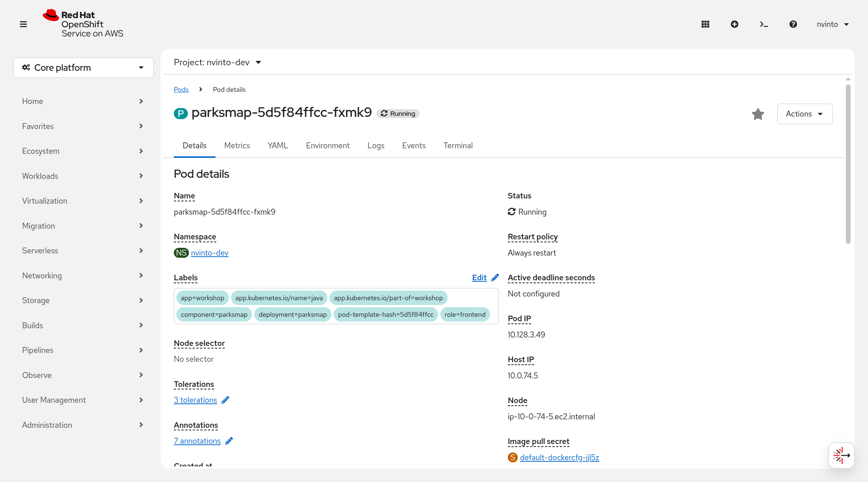Edit tolerations using the pencil icon

[x=225, y=400]
